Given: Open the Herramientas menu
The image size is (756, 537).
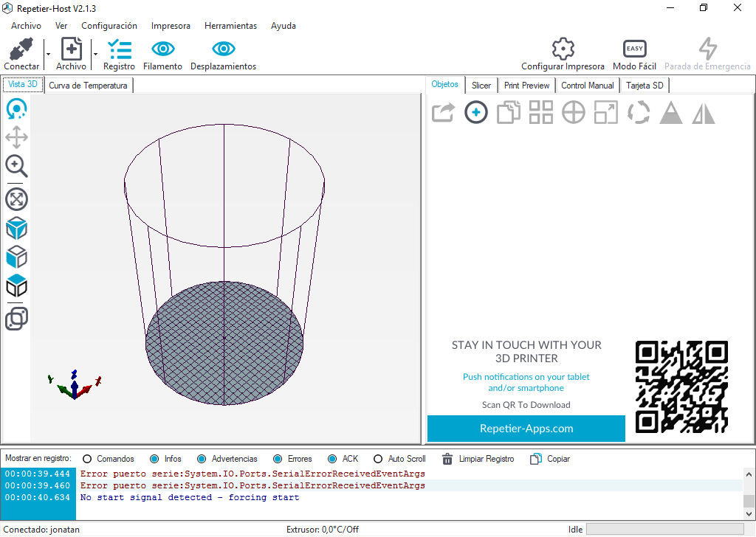Looking at the screenshot, I should point(230,26).
